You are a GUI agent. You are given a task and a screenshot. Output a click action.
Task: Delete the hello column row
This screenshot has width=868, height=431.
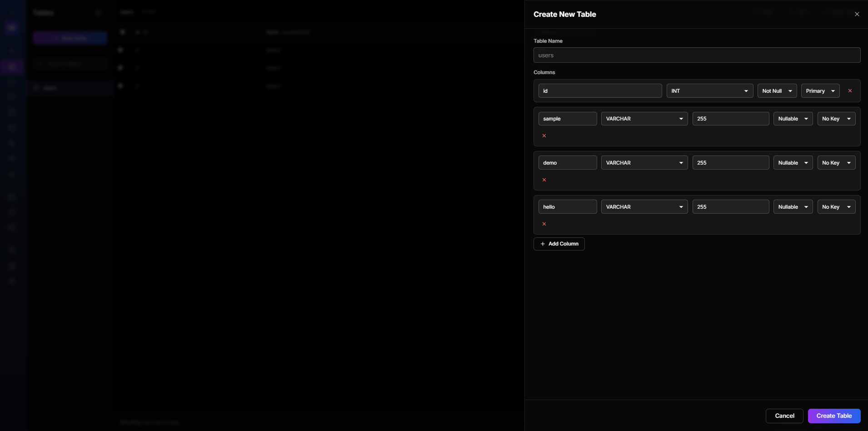(544, 224)
